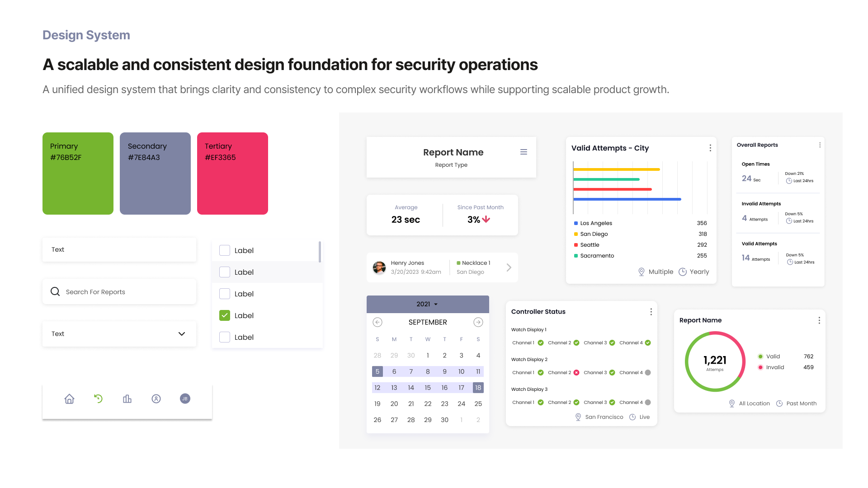
Task: Click the JB avatar badge
Action: click(185, 399)
